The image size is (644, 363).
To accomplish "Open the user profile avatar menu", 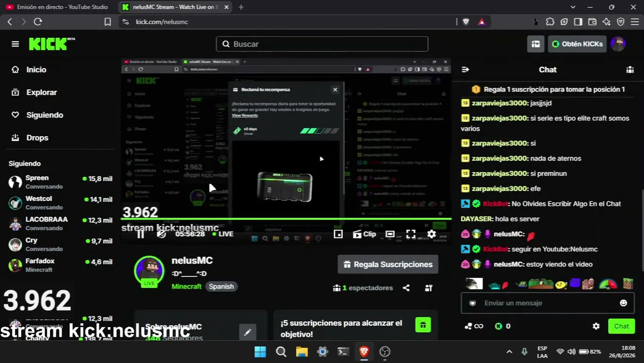I will coord(618,44).
